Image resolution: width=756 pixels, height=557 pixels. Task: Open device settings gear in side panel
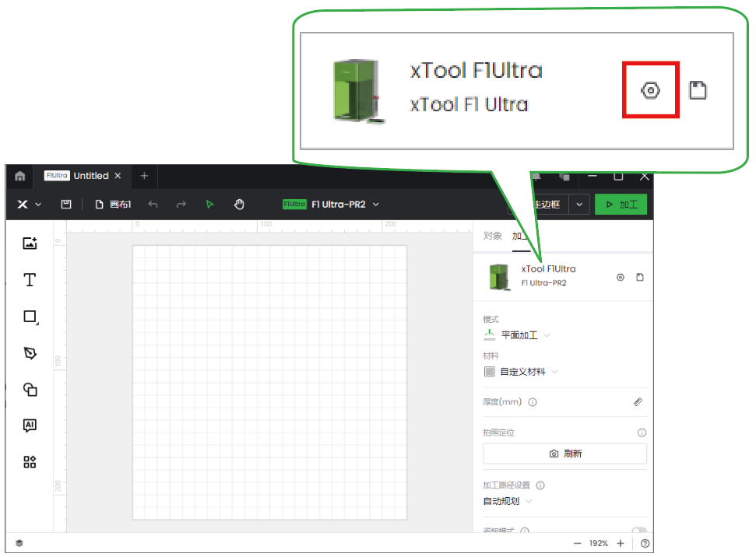(x=621, y=277)
